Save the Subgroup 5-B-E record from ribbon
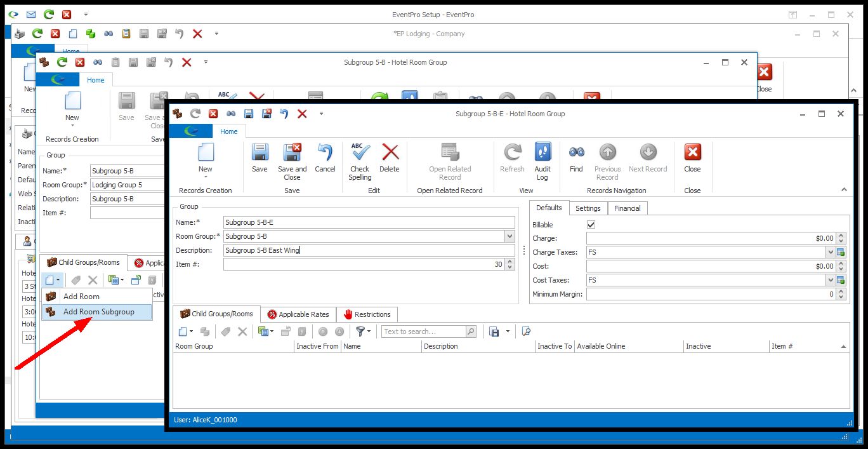The height and width of the screenshot is (449, 868). point(260,157)
